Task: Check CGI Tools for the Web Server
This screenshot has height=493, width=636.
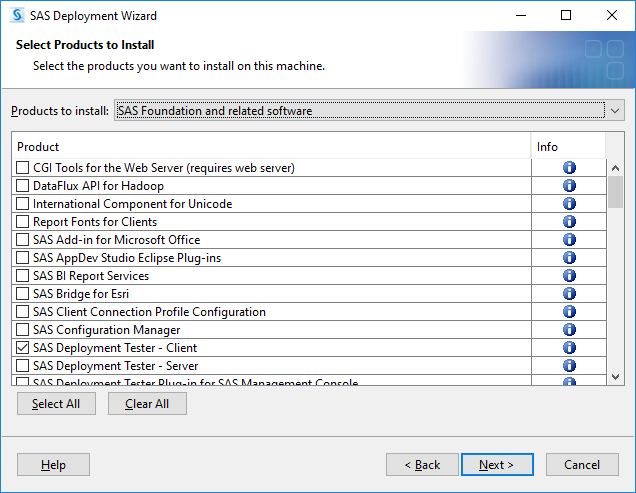Action: tap(22, 168)
